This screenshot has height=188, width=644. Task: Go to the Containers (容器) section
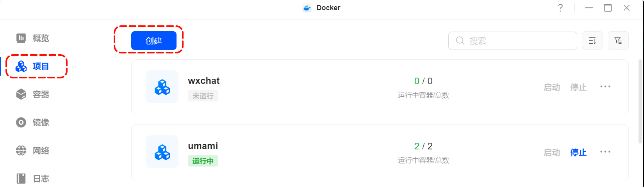point(33,94)
